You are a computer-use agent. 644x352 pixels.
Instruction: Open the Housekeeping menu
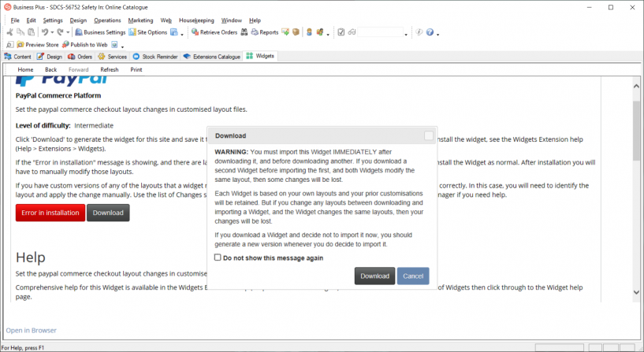coord(195,20)
